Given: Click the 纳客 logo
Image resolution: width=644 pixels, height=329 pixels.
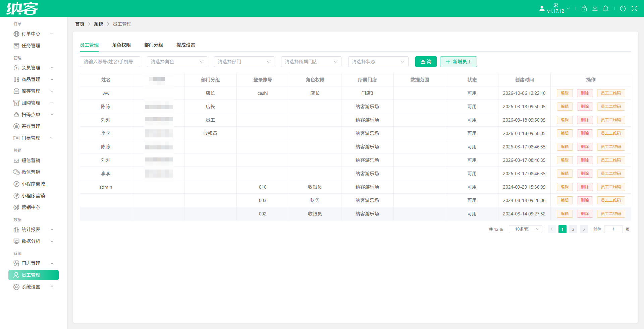Looking at the screenshot, I should pyautogui.click(x=22, y=8).
